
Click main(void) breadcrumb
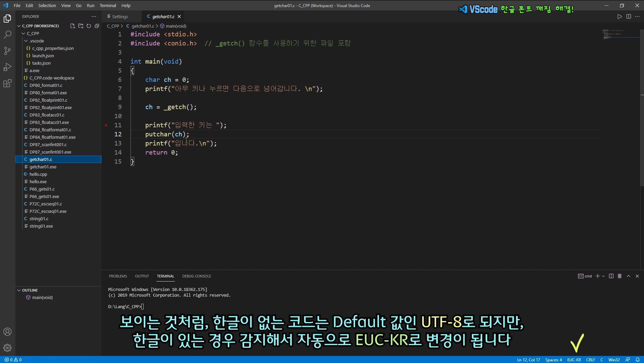(176, 26)
